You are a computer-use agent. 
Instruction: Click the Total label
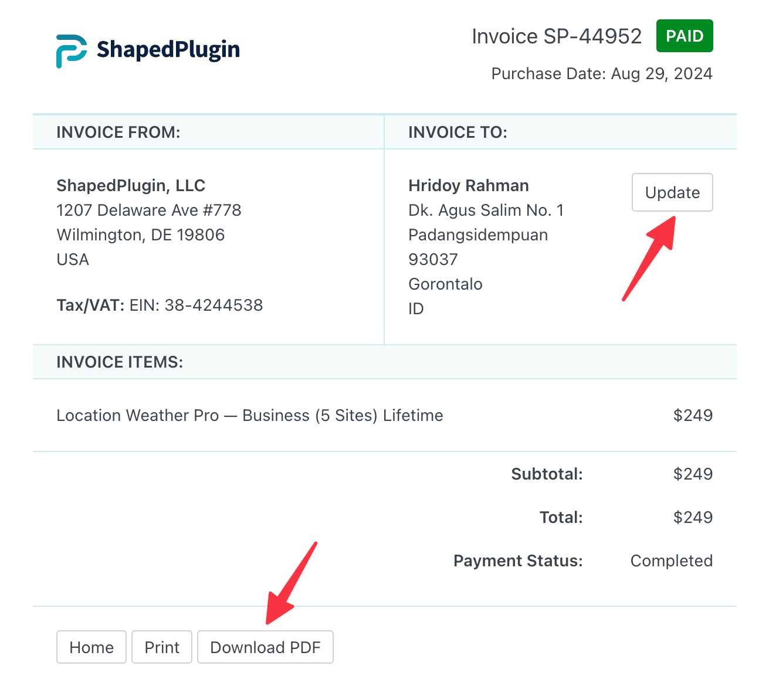(561, 518)
